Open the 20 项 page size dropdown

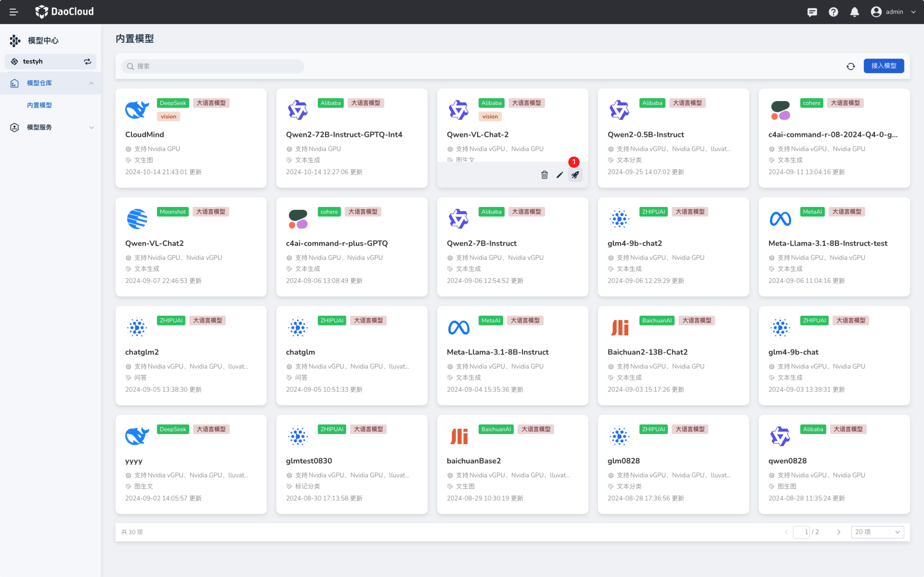click(877, 532)
